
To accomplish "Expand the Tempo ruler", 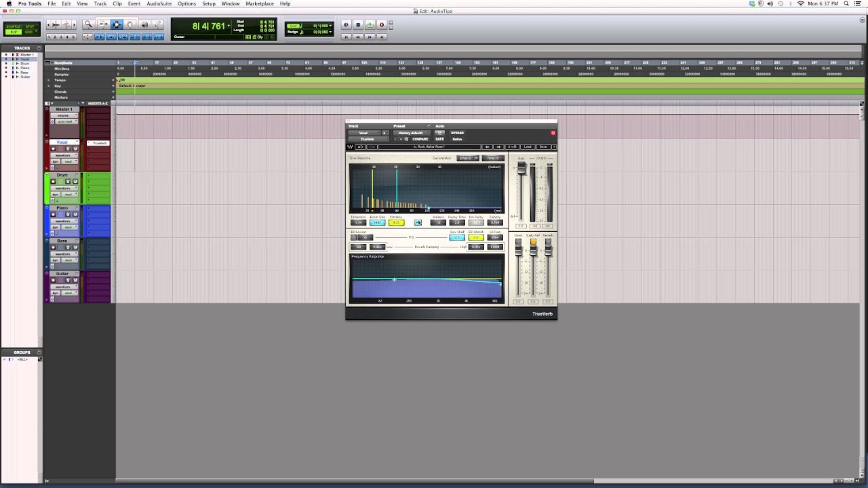I will (49, 80).
